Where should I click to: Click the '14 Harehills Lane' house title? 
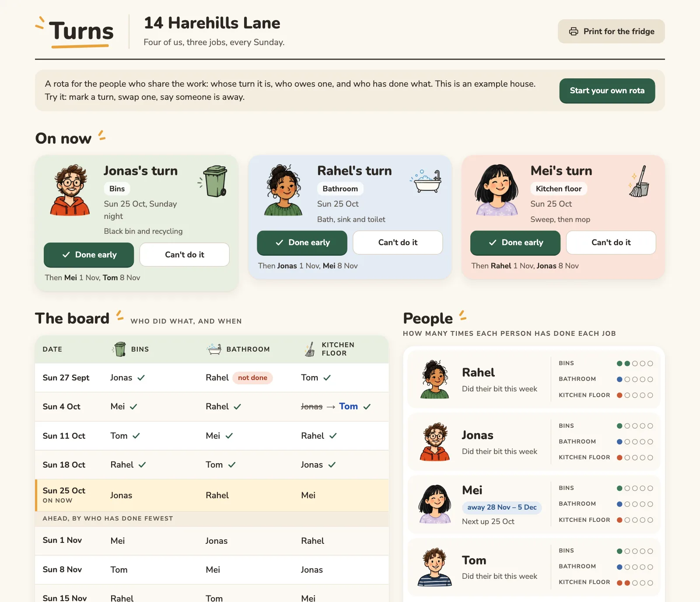click(x=212, y=23)
